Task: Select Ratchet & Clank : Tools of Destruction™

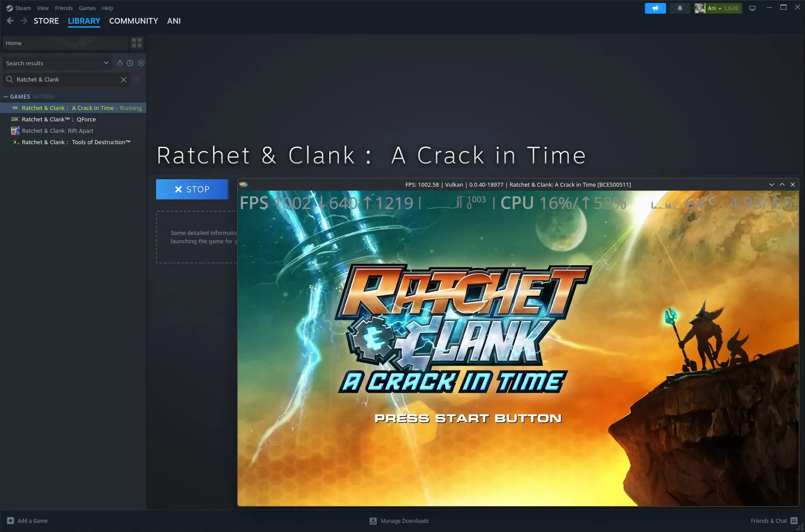Action: point(73,142)
